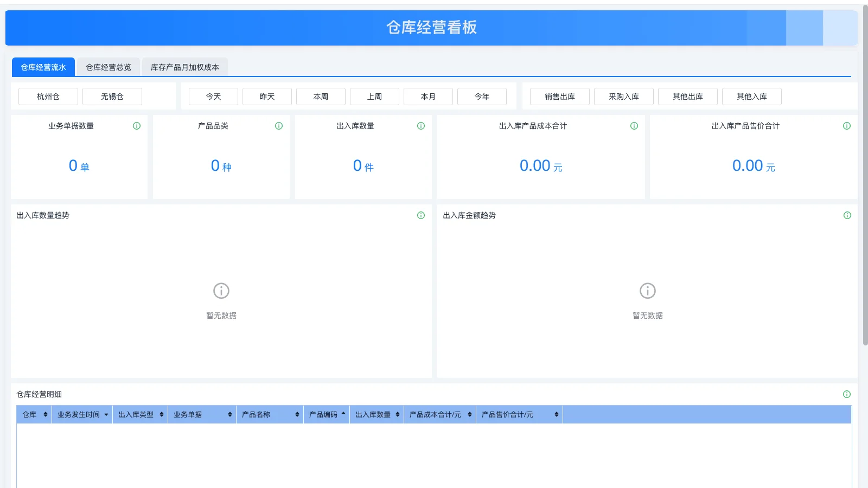The height and width of the screenshot is (488, 868).
Task: Switch to the 仓库经营总览 tab
Action: click(108, 67)
